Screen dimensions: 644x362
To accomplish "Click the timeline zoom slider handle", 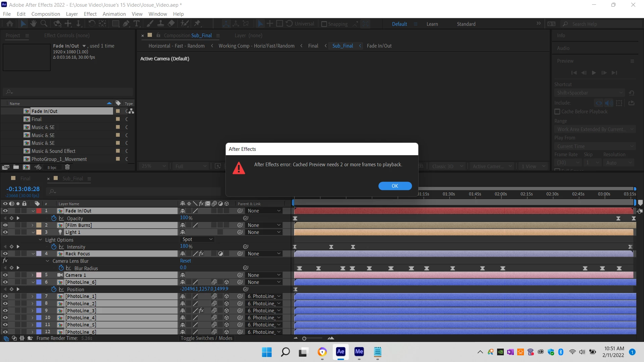I will (x=304, y=339).
